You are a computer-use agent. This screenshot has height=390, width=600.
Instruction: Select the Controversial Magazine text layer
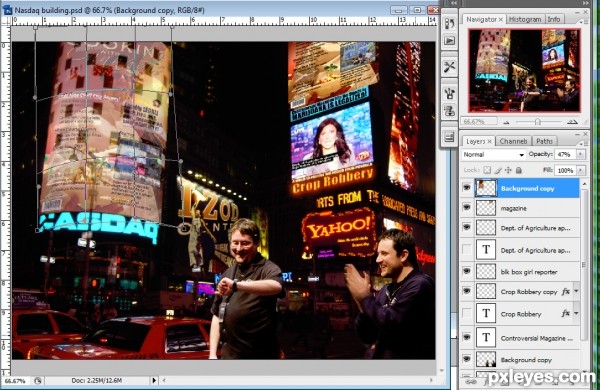536,338
